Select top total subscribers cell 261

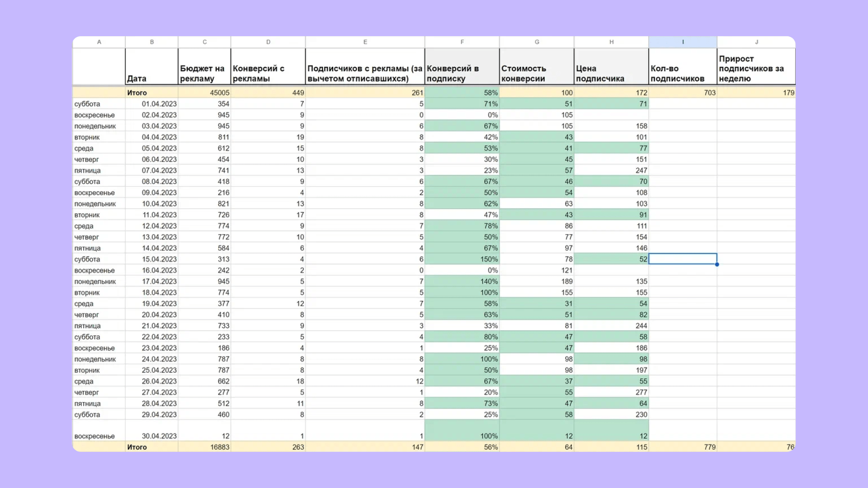[x=365, y=93]
